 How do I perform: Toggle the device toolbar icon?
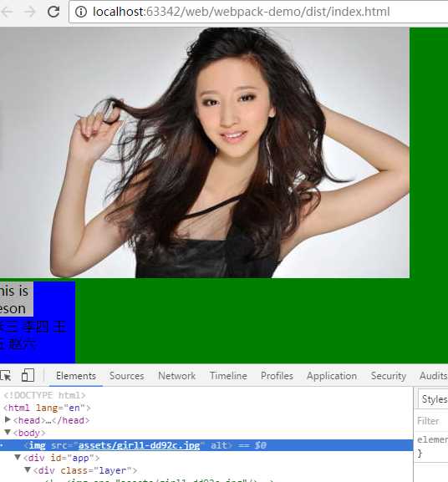click(x=28, y=375)
